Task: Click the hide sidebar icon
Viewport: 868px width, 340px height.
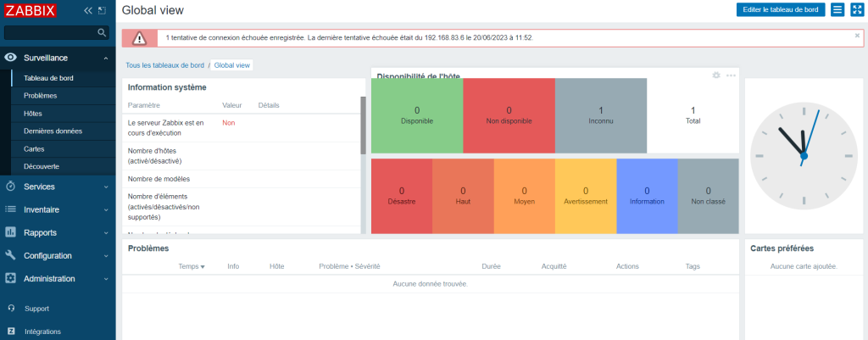Action: [x=103, y=11]
